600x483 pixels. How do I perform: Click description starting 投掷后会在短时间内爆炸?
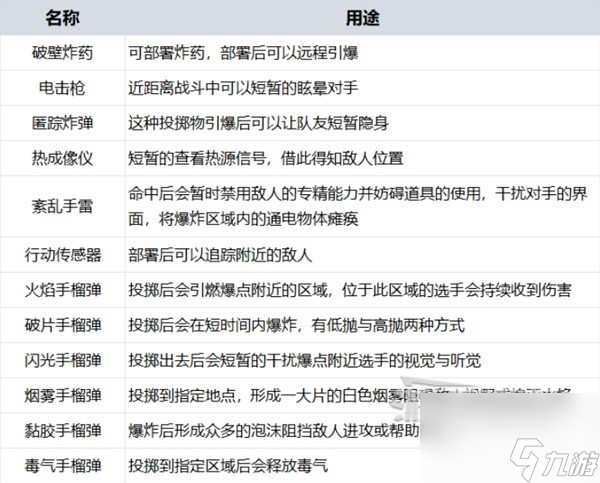(x=297, y=325)
